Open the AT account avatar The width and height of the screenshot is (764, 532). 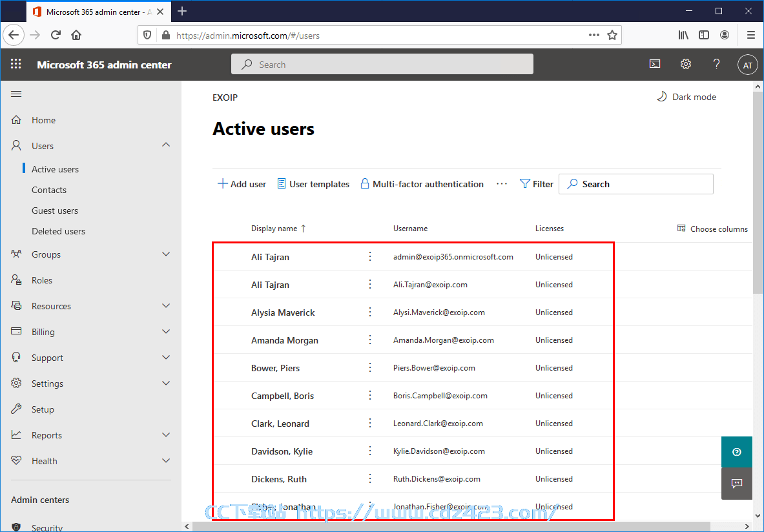pos(747,65)
